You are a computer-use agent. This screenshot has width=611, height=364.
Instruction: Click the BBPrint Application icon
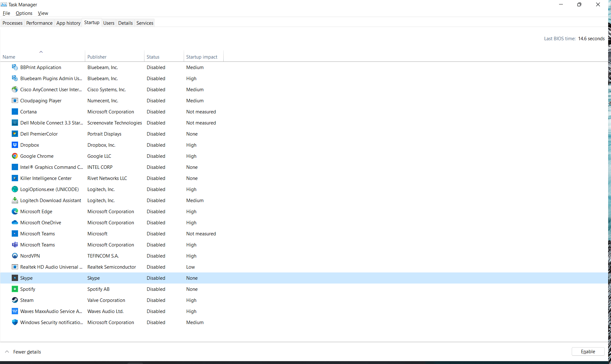(15, 67)
